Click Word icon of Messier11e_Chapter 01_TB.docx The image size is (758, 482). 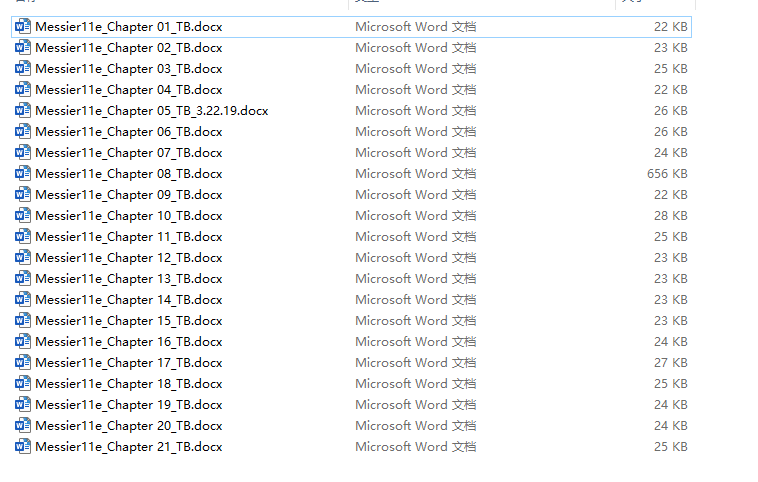(x=23, y=26)
